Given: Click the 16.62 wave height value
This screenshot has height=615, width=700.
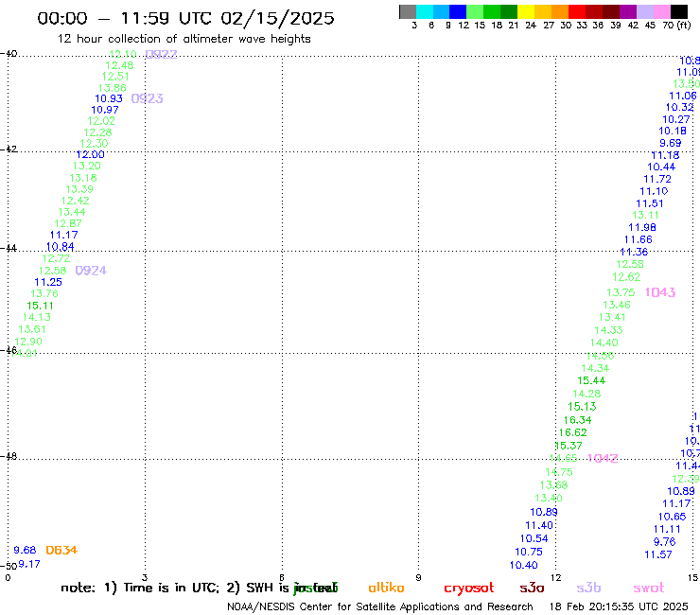Looking at the screenshot, I should pyautogui.click(x=572, y=432).
